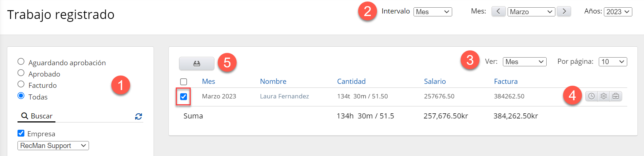
Task: Click into the Buscar search field
Action: click(80, 116)
